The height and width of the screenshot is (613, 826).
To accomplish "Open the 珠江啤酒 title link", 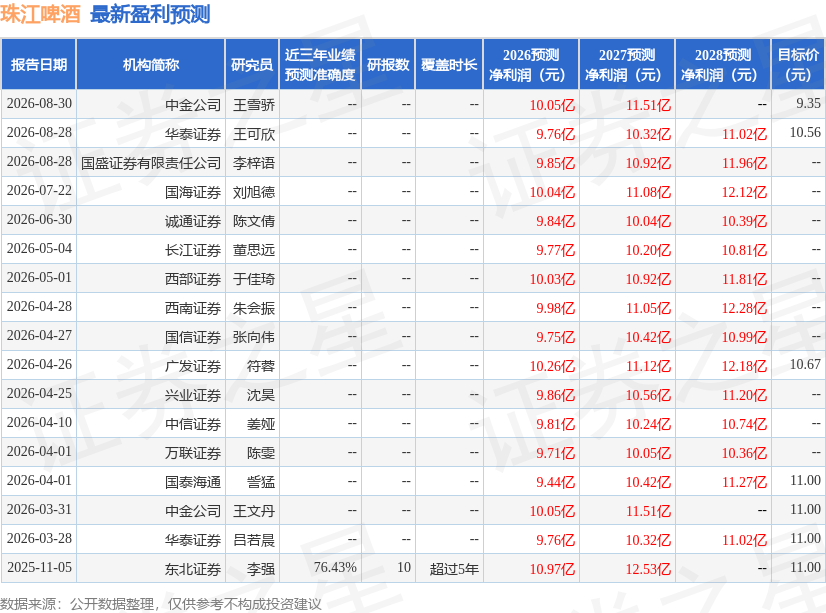I will pyautogui.click(x=41, y=14).
